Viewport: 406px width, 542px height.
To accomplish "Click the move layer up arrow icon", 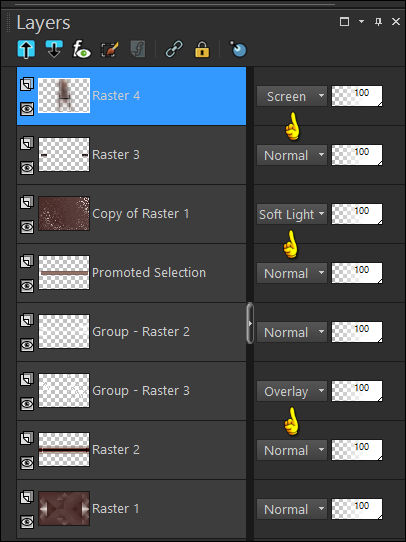I will pyautogui.click(x=26, y=49).
